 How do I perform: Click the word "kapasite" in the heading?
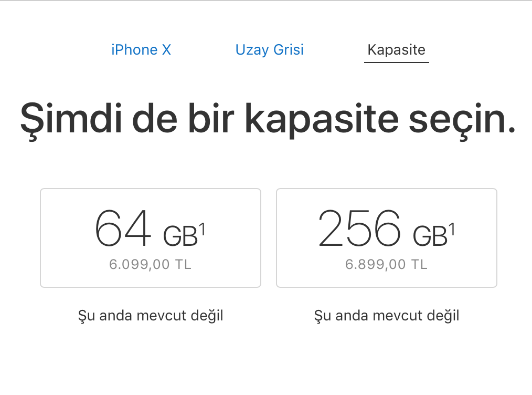tap(321, 120)
